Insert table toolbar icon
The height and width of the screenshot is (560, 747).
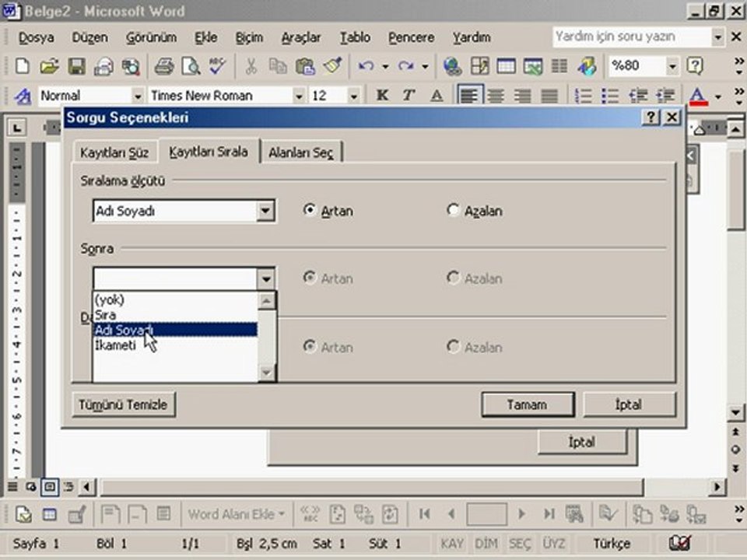pos(506,66)
